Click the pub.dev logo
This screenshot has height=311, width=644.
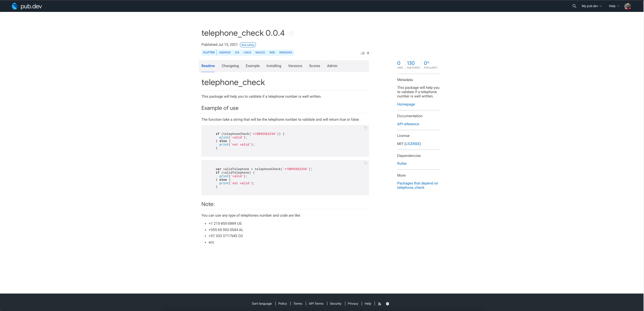(27, 6)
